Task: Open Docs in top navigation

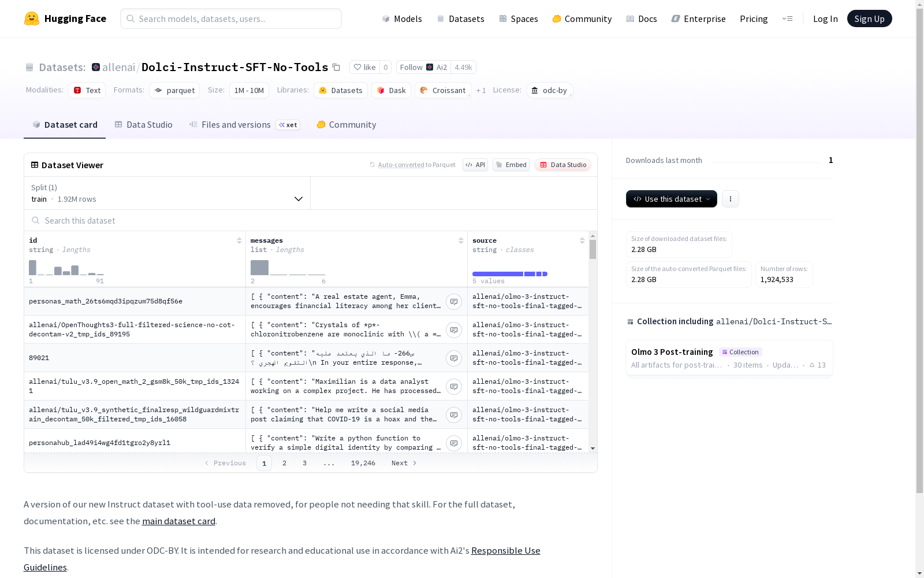Action: tap(642, 18)
